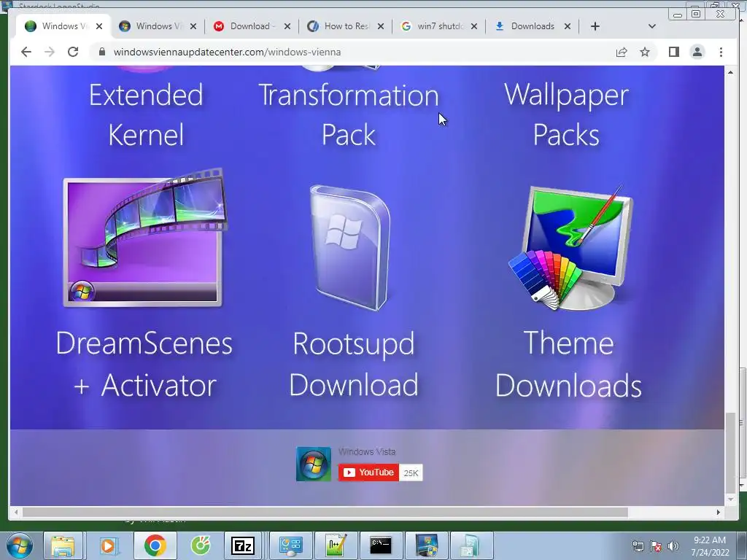The width and height of the screenshot is (747, 560).
Task: Click the network tray icon
Action: [x=638, y=546]
